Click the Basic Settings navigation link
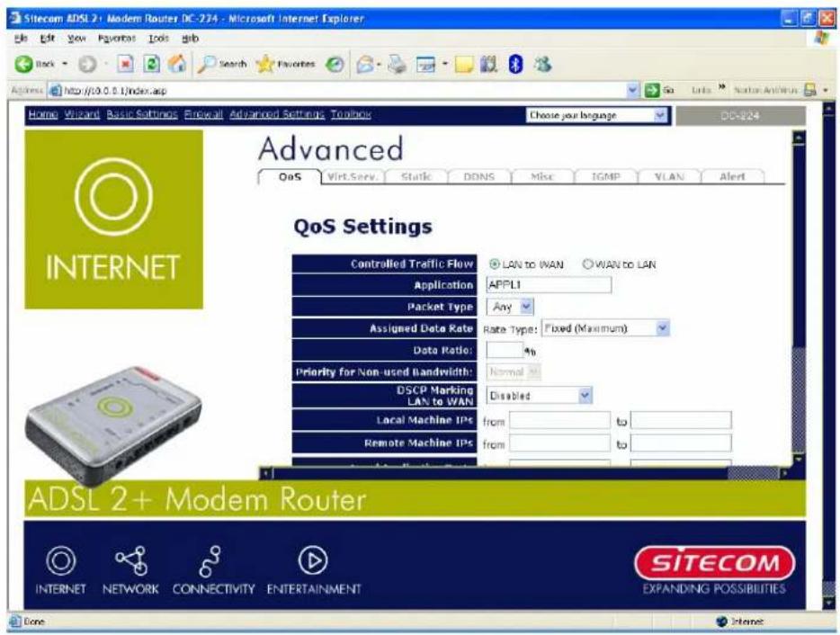 (x=142, y=114)
